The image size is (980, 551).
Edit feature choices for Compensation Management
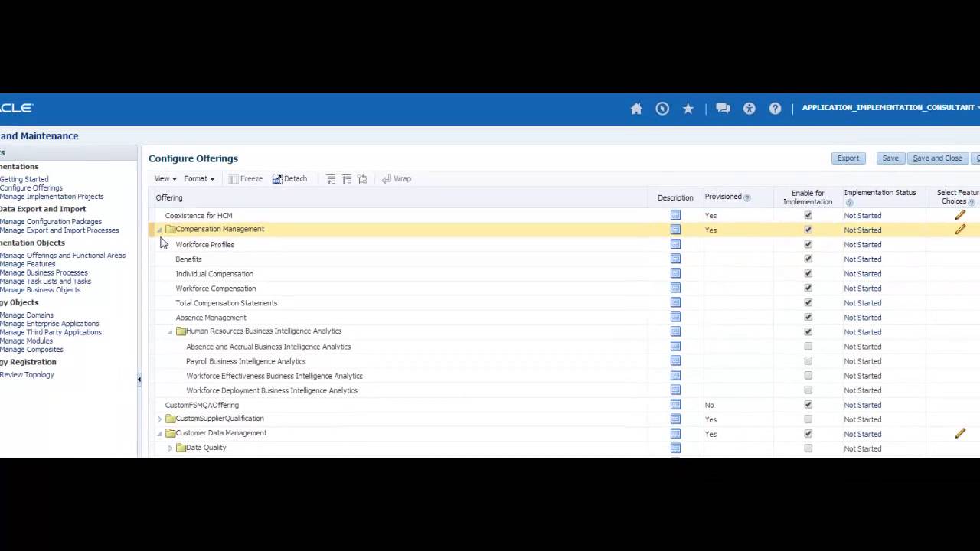coord(960,230)
